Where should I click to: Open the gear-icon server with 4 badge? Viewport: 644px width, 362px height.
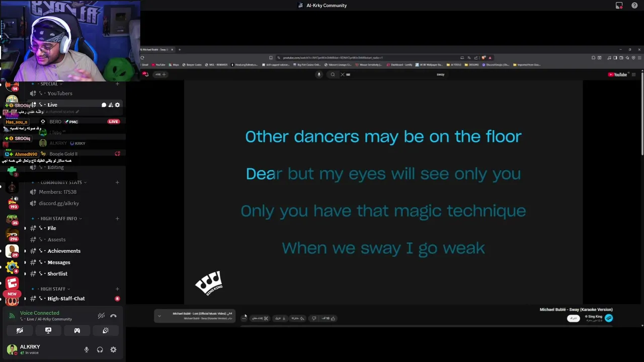12,266
